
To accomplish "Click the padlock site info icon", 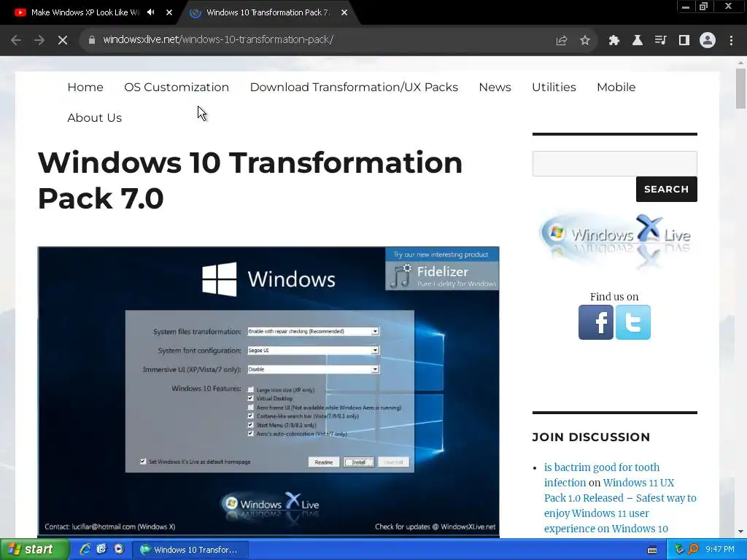I will 91,40.
